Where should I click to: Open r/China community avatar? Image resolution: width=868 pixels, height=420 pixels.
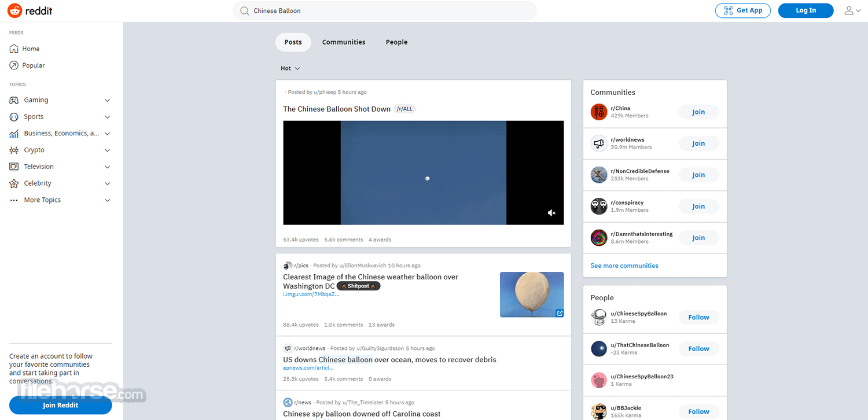click(x=599, y=112)
